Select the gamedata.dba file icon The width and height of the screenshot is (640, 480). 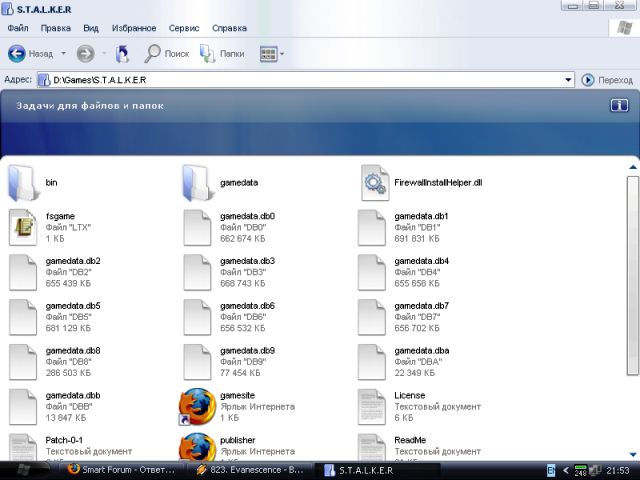click(371, 362)
